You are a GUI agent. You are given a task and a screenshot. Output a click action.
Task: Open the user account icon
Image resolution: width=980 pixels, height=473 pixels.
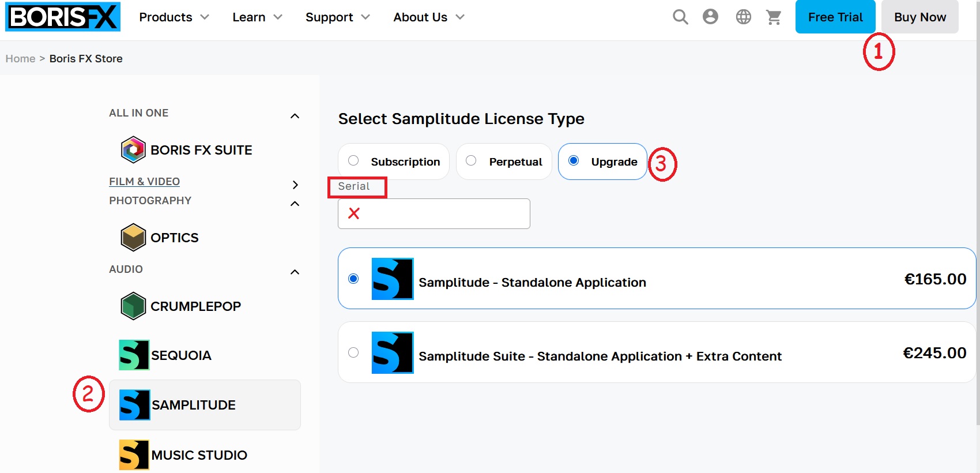coord(710,17)
